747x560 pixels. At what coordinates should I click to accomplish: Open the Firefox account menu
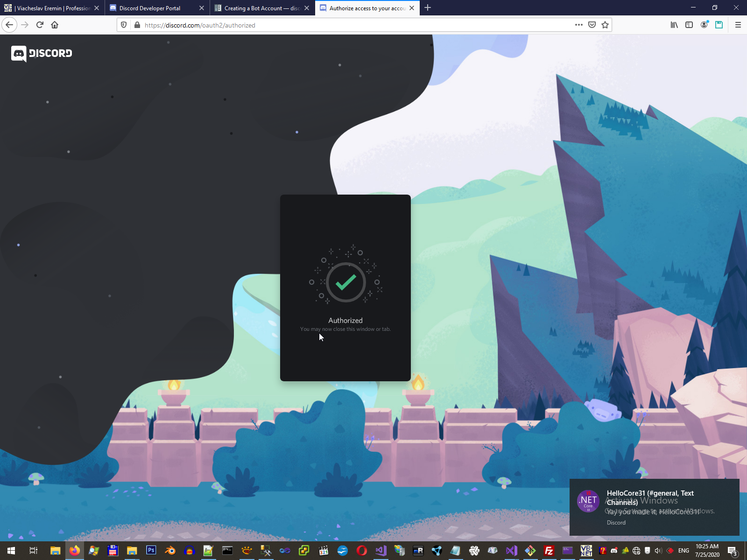click(x=704, y=25)
